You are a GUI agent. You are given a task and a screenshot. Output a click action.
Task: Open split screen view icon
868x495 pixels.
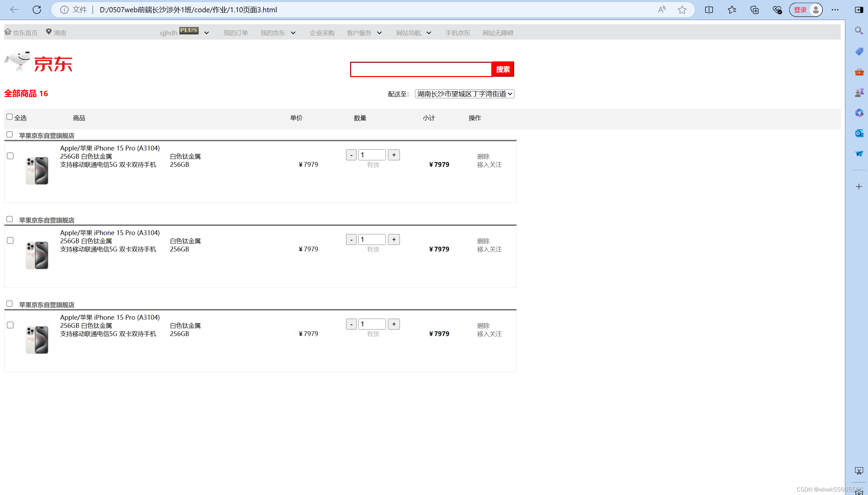click(709, 10)
